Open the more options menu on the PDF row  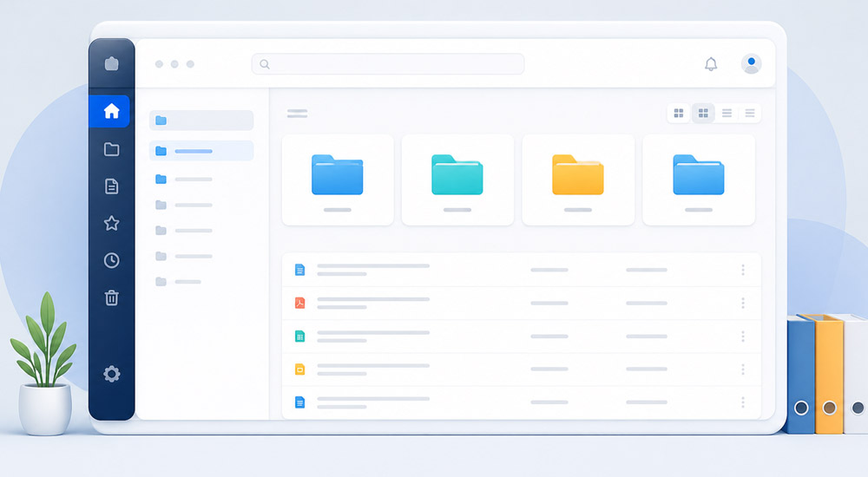(743, 303)
